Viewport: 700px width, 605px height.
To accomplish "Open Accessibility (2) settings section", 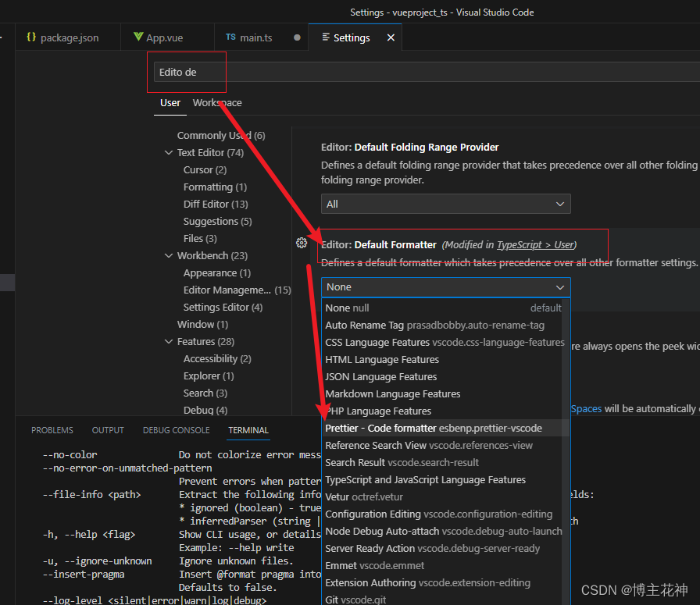I will click(x=217, y=359).
